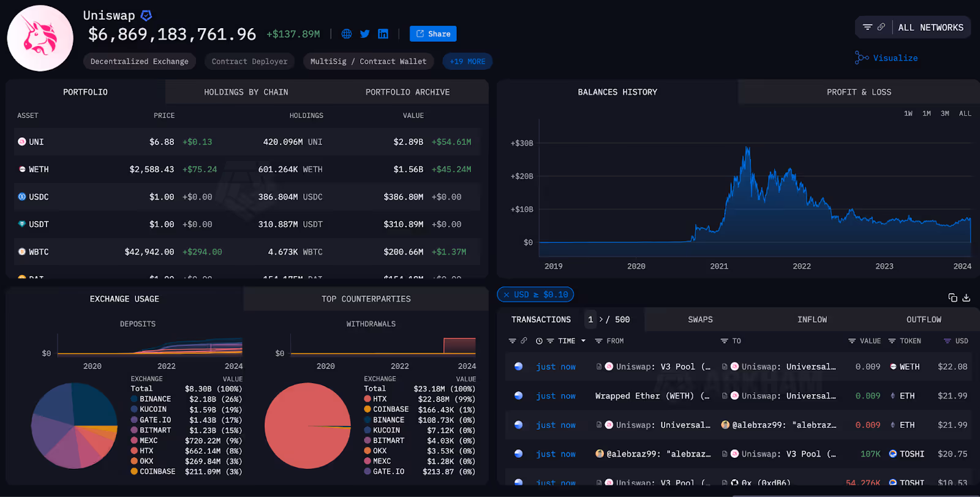Open the VALUE column filter icon

(x=852, y=341)
